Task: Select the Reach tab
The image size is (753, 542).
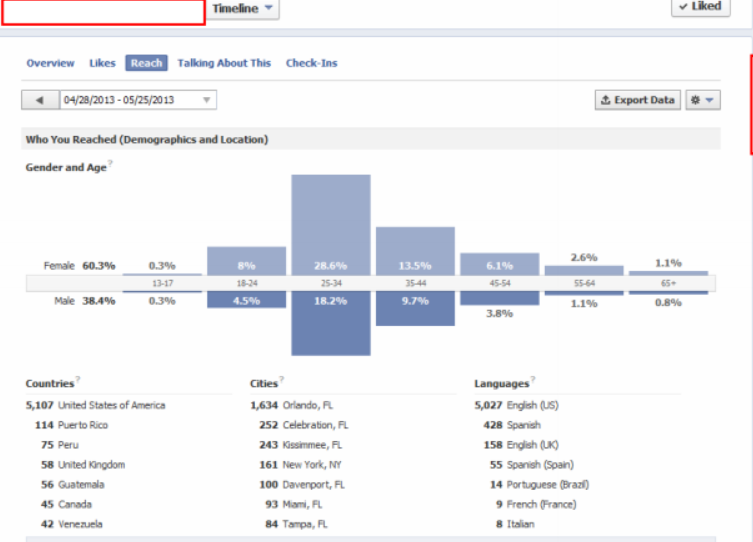Action: click(x=146, y=63)
